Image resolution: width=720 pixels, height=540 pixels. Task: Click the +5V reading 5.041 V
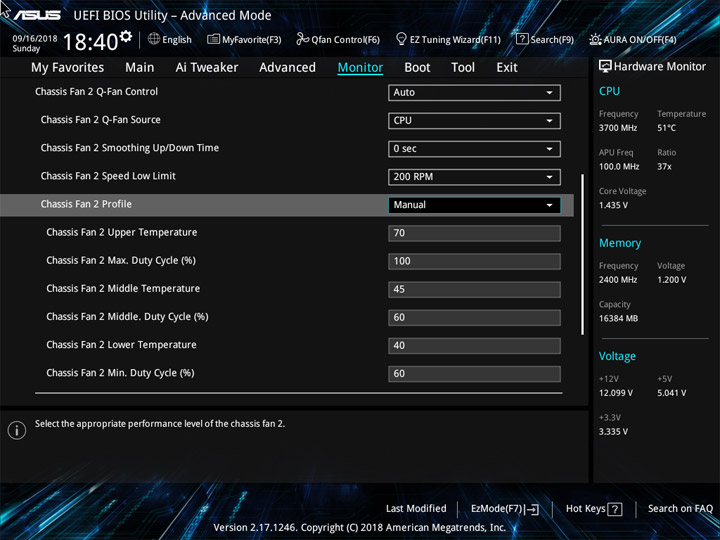[671, 393]
